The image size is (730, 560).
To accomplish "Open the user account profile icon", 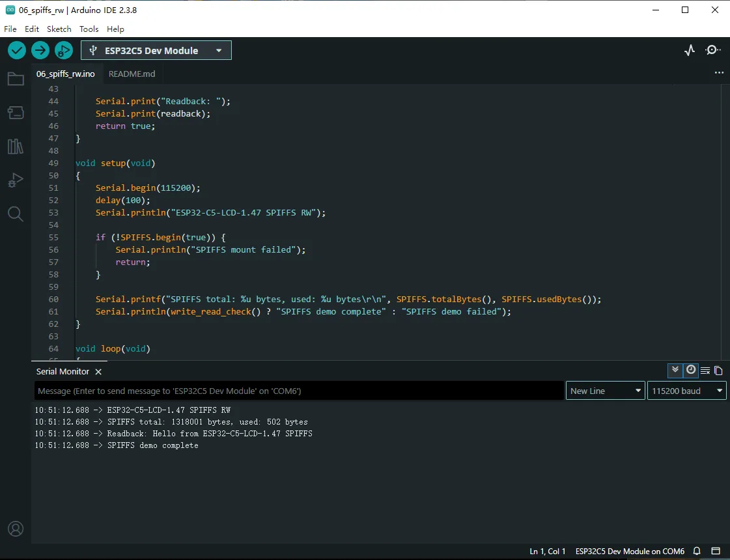I will [16, 529].
